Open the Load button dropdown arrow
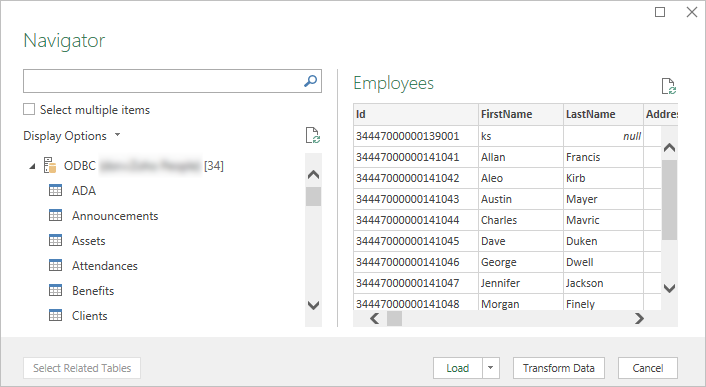Screen dimensions: 706x387 490,368
